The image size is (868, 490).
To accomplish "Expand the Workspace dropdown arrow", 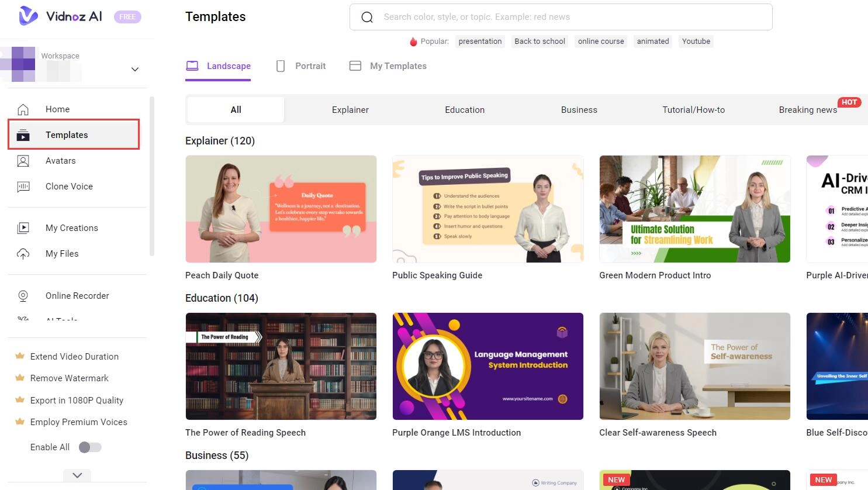I will 135,70.
